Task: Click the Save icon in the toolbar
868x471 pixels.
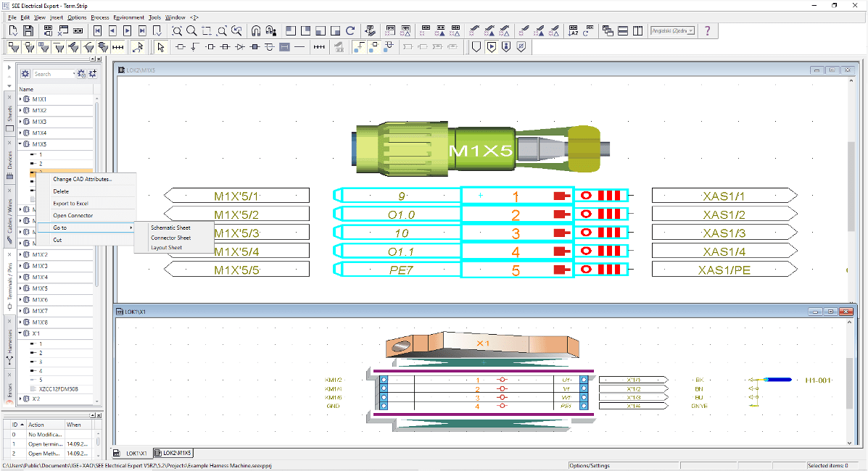Action: point(28,30)
